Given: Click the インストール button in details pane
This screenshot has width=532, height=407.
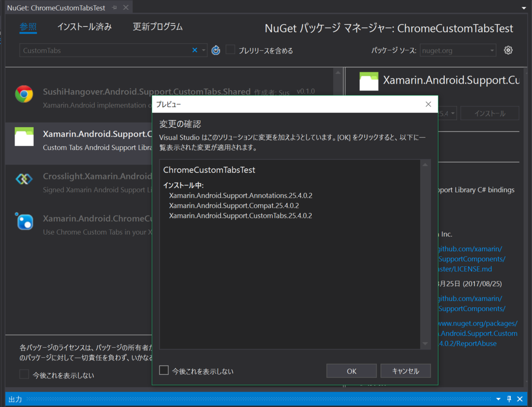Looking at the screenshot, I should coord(489,113).
